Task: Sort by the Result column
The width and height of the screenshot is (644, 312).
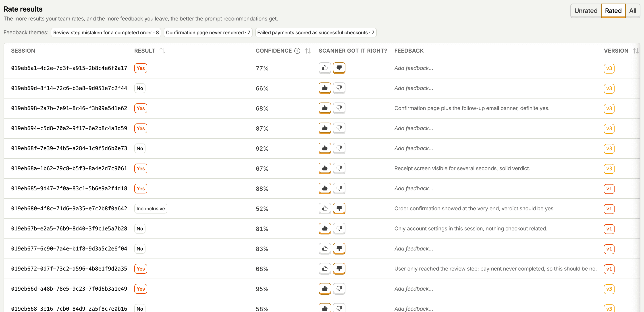Action: click(162, 51)
